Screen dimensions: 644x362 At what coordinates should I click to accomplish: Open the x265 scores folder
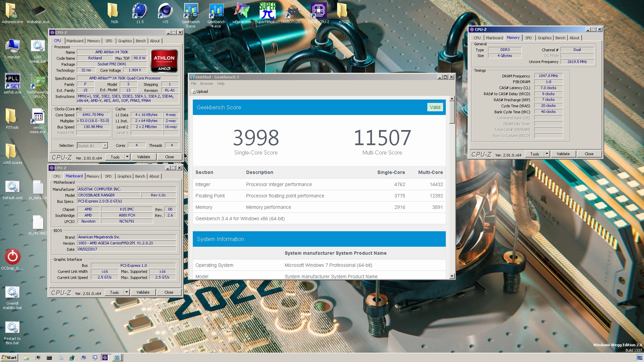pos(12,154)
